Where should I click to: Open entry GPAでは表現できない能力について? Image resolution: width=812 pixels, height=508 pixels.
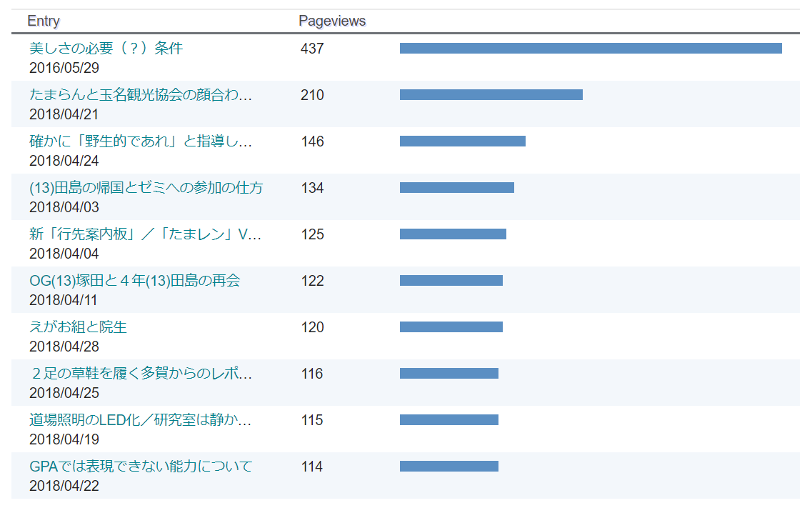(141, 466)
